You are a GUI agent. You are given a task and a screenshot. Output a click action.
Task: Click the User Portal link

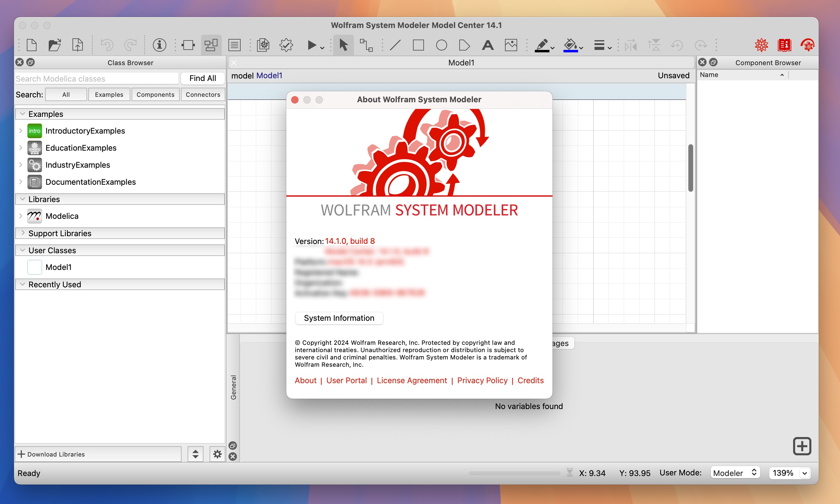pyautogui.click(x=346, y=380)
